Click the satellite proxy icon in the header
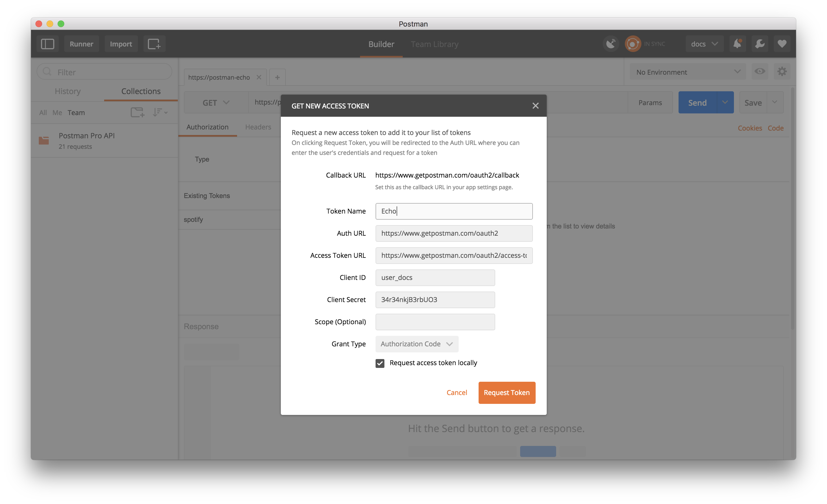This screenshot has width=827, height=504. point(611,44)
